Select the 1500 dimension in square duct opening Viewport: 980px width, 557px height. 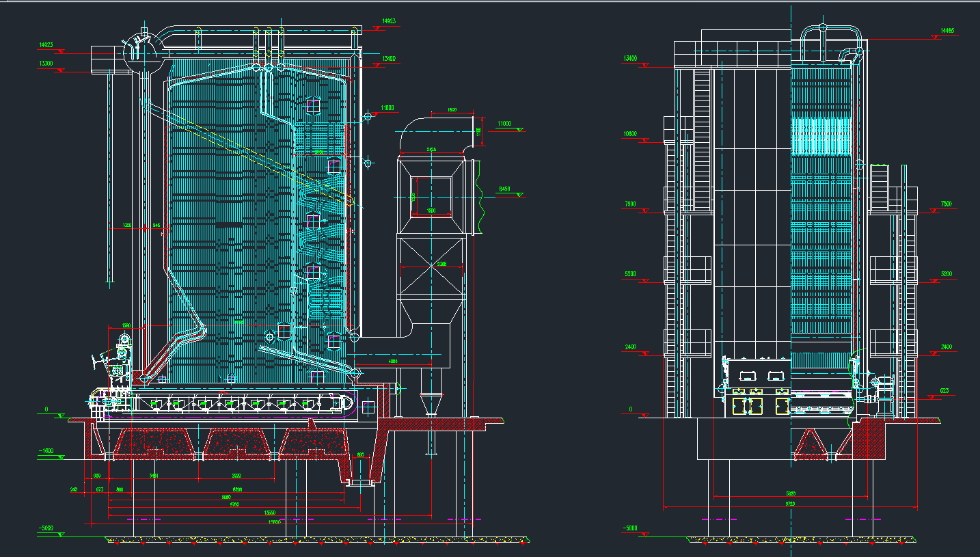point(431,210)
